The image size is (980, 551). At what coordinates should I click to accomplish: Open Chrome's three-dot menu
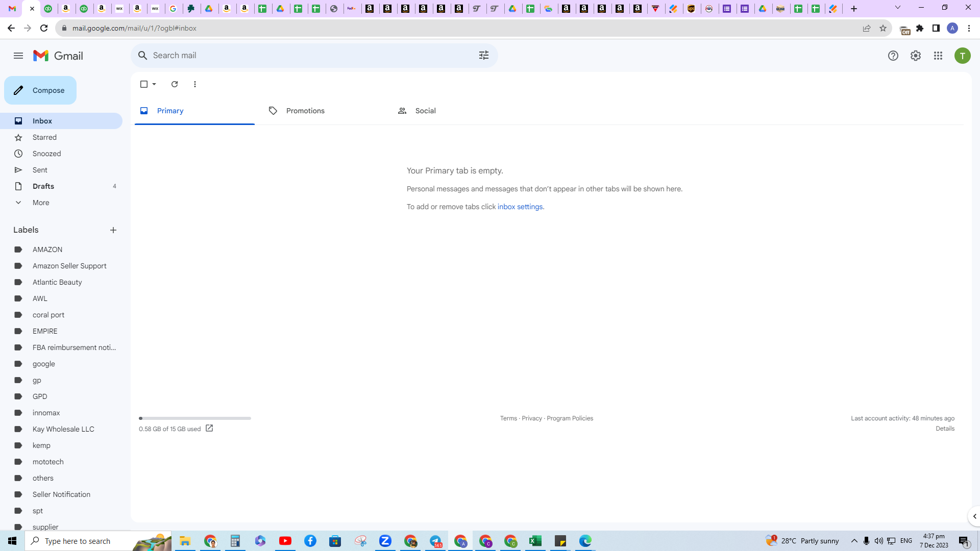[969, 28]
